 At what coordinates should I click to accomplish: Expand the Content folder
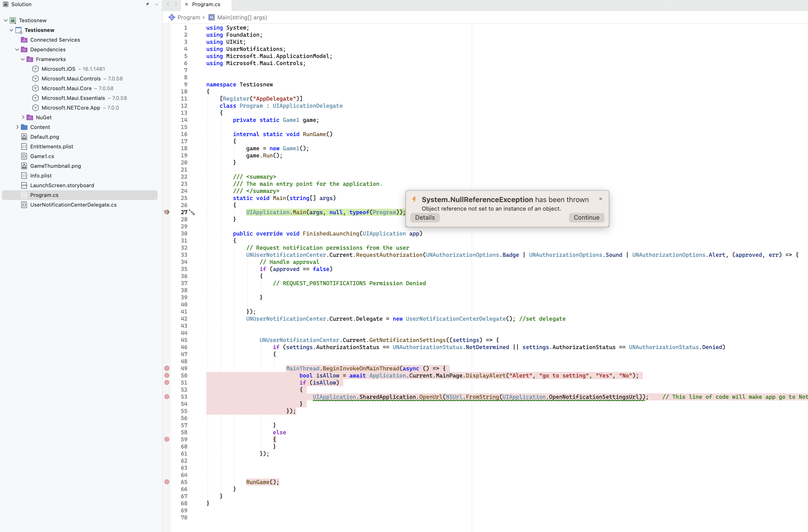pyautogui.click(x=17, y=127)
